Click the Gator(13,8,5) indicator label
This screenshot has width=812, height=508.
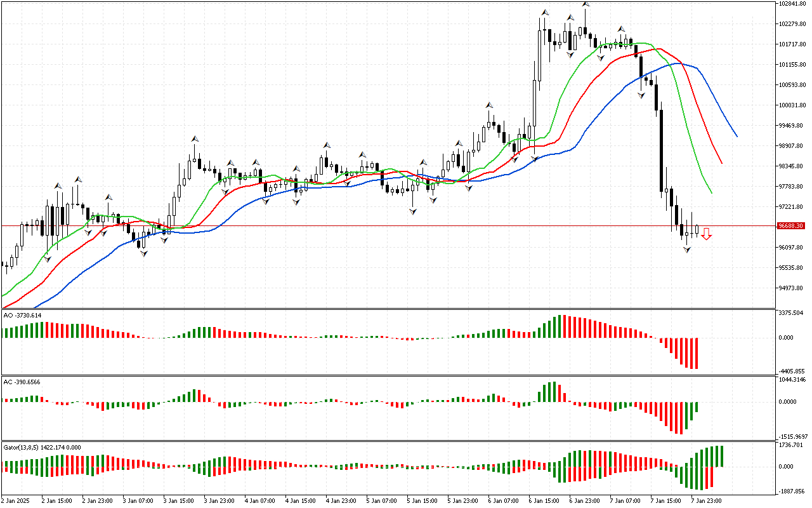[x=41, y=448]
